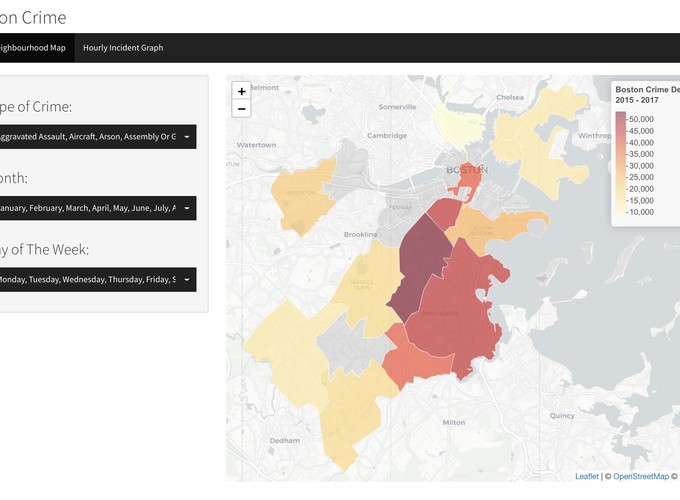The width and height of the screenshot is (680, 500).
Task: Click the Watertown map label
Action: point(256,145)
